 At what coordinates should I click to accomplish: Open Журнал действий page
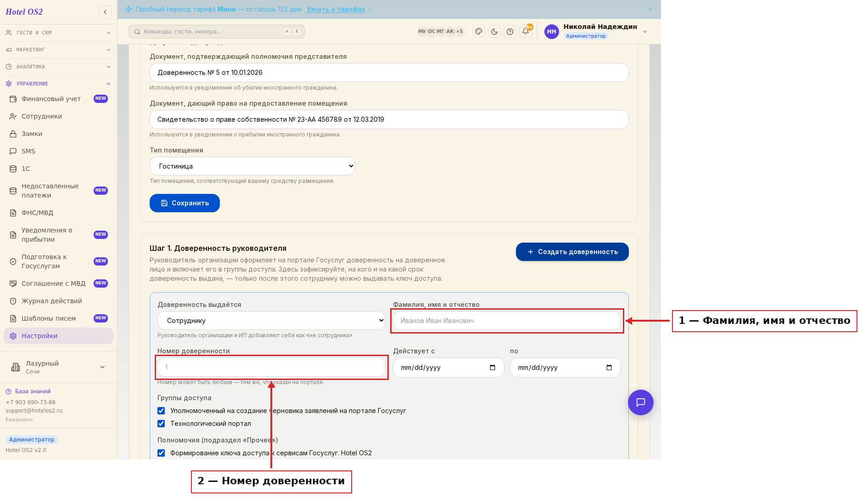click(x=58, y=301)
